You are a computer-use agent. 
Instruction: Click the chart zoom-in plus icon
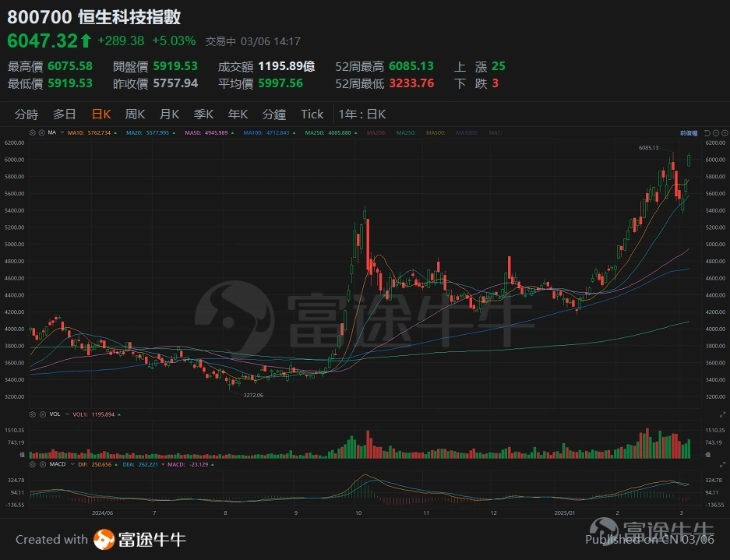[725, 133]
